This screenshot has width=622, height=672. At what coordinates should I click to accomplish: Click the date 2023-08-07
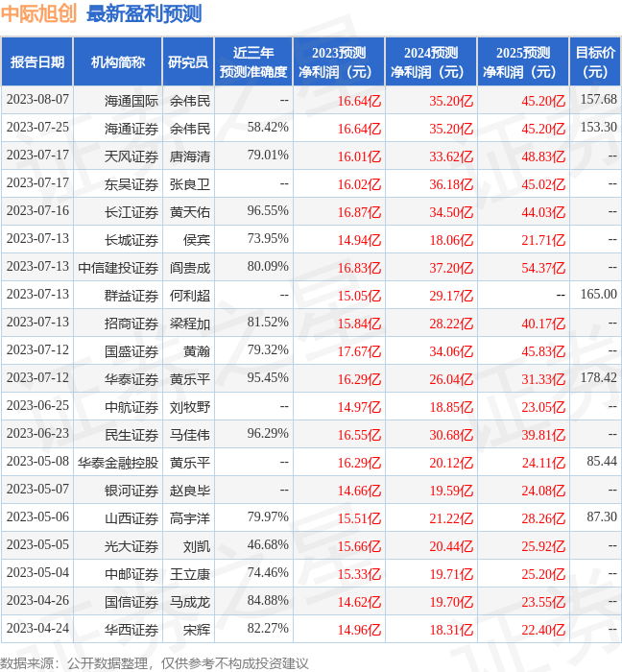tap(37, 100)
